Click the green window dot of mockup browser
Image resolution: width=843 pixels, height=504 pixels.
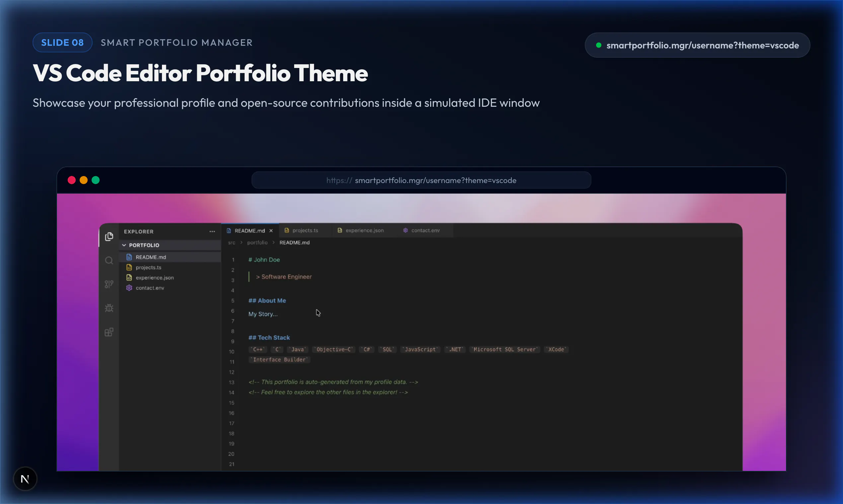click(96, 180)
